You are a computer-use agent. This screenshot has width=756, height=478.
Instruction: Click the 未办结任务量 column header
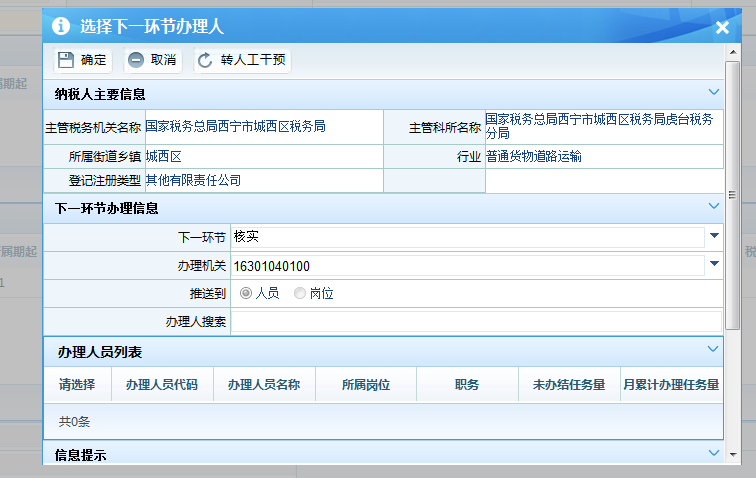(569, 384)
